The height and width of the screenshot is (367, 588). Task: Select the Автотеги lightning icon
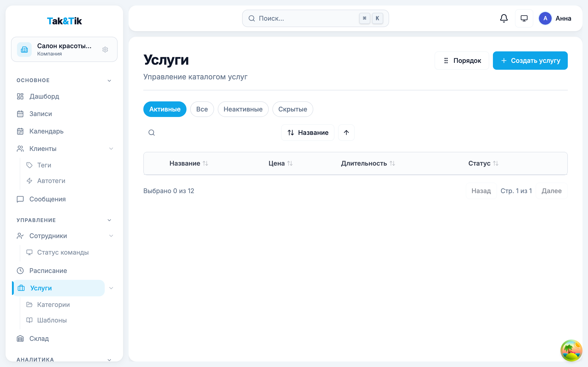[30, 181]
